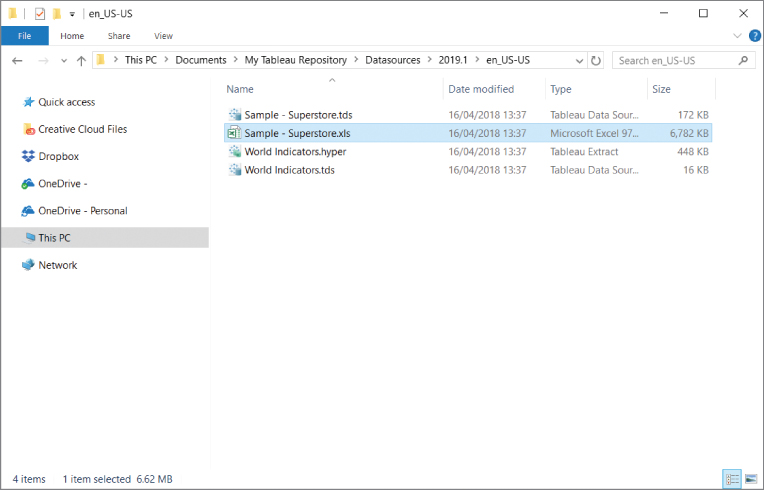The image size is (764, 490).
Task: Click the 172 KB size cell
Action: click(693, 115)
